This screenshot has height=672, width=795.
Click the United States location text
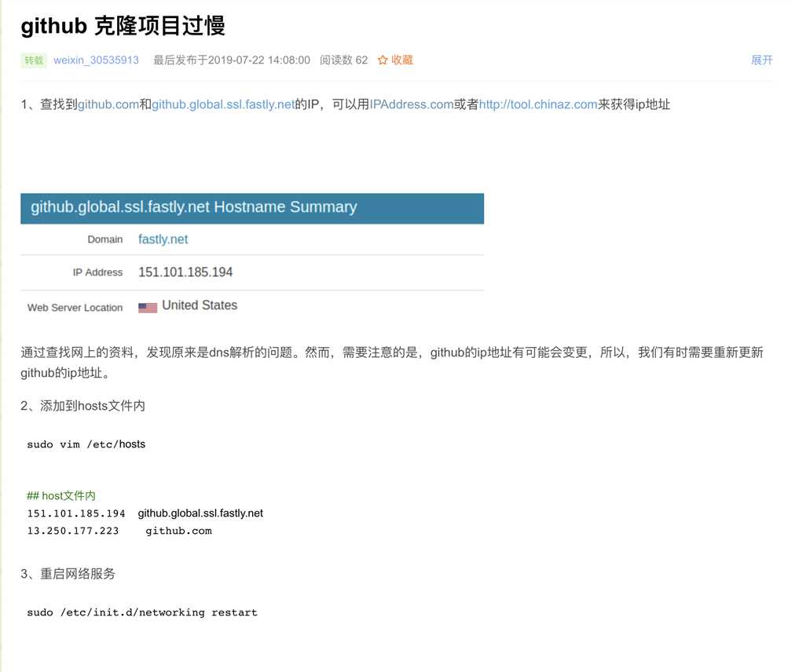[x=200, y=305]
